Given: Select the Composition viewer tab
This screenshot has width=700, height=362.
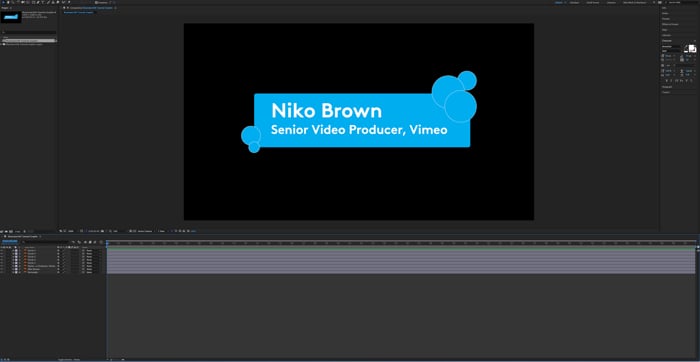Looking at the screenshot, I should [92, 8].
